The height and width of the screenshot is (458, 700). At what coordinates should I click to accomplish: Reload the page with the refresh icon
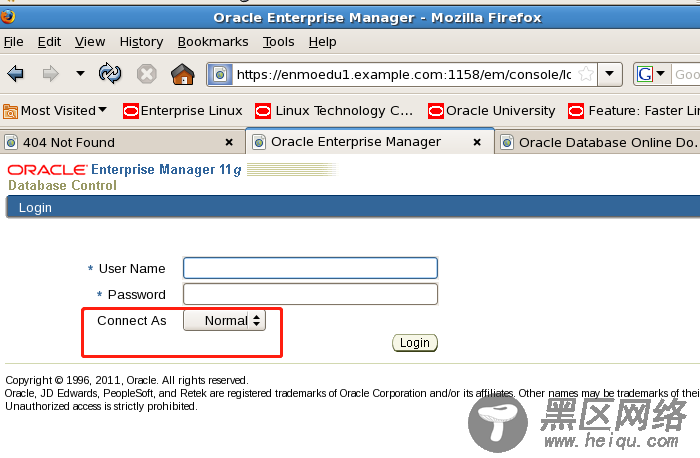click(x=110, y=74)
